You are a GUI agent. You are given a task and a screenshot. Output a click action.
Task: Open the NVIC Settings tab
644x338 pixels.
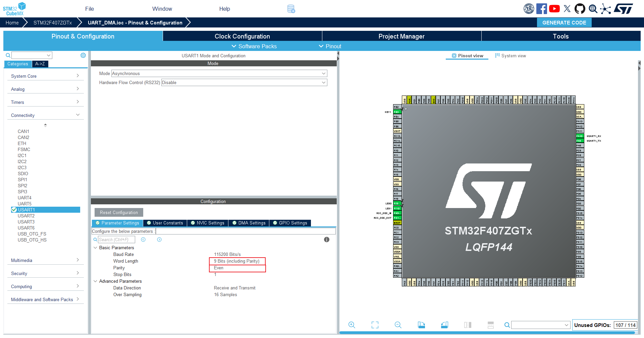207,223
